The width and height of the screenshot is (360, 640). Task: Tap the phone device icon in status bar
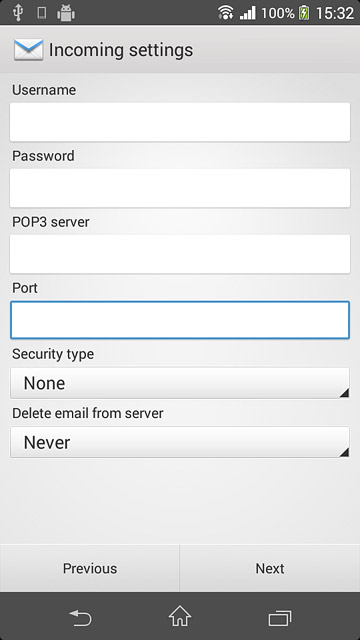[x=41, y=13]
